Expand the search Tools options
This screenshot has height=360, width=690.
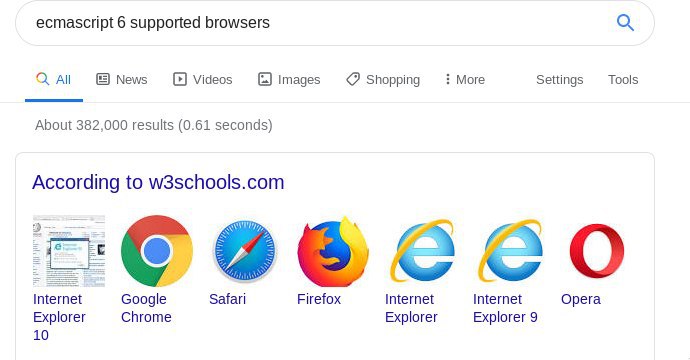click(623, 80)
